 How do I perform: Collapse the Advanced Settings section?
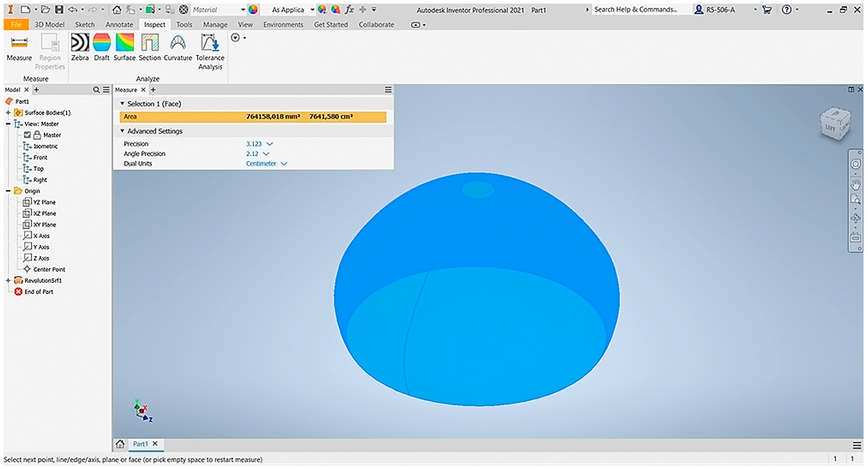click(122, 131)
